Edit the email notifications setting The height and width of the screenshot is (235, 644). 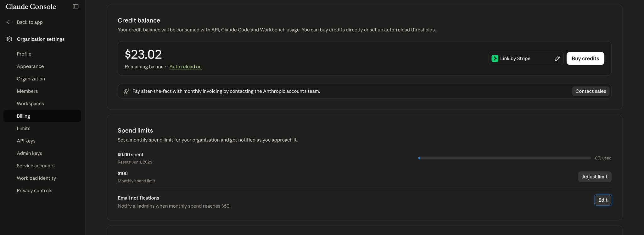click(x=603, y=200)
